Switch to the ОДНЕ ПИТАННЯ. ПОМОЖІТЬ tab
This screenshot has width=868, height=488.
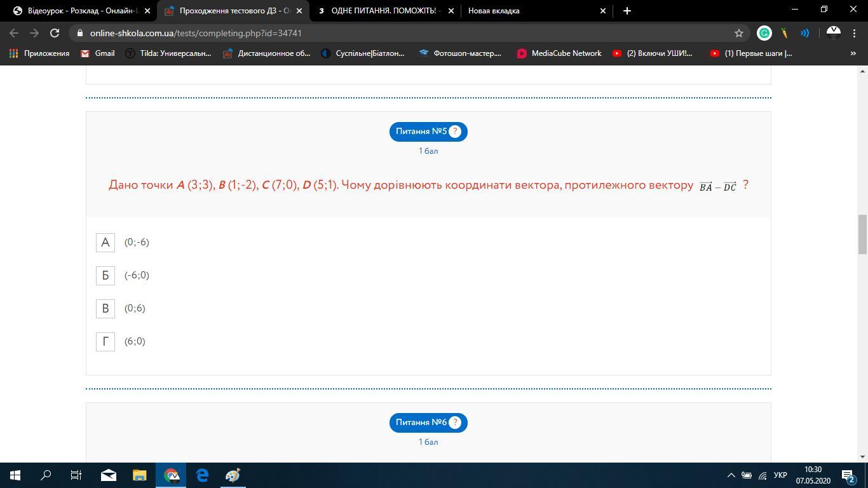386,11
